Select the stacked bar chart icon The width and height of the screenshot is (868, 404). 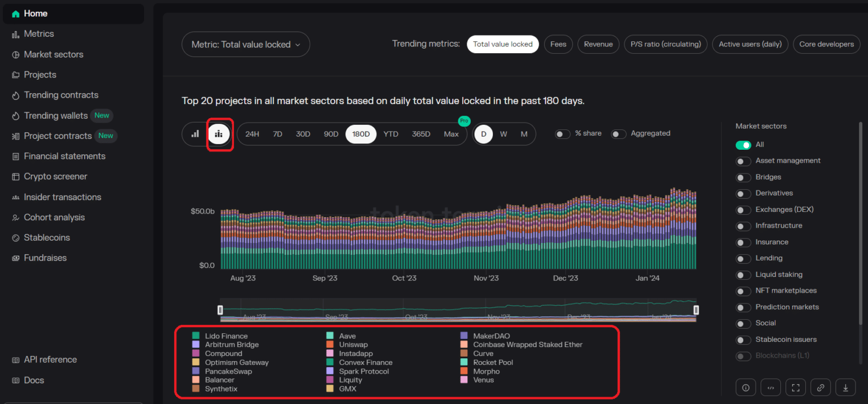click(219, 134)
